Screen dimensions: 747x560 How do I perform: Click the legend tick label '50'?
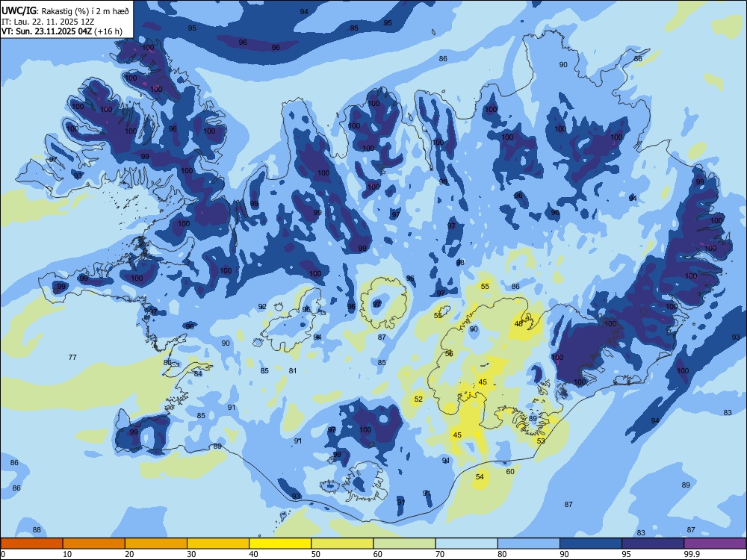click(315, 554)
